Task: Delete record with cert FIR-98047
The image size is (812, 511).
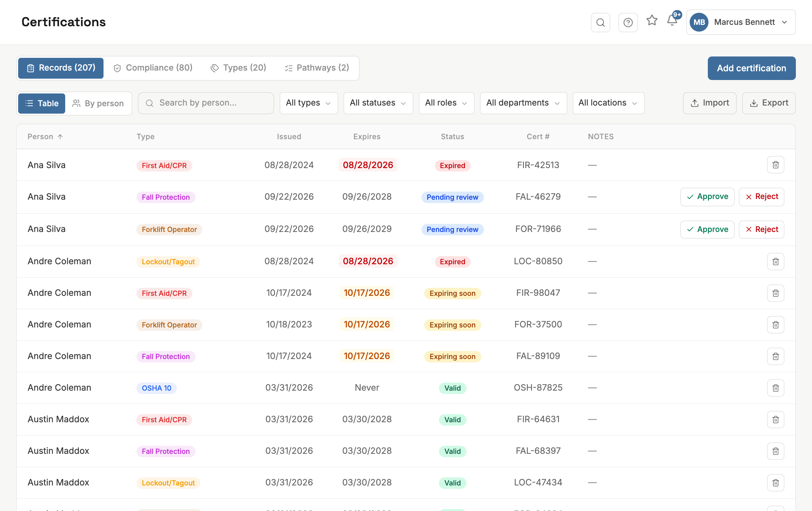Action: [x=775, y=293]
